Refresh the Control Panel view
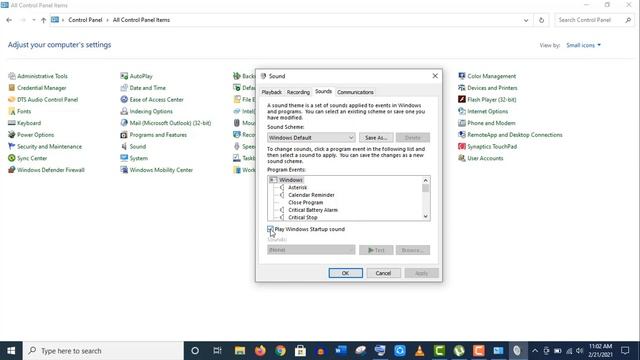Image resolution: width=640 pixels, height=360 pixels. pyautogui.click(x=541, y=20)
